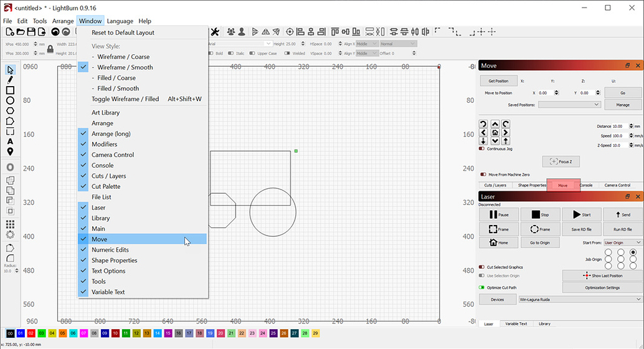The width and height of the screenshot is (644, 349).
Task: Pick blue layer color 01
Action: pyautogui.click(x=21, y=333)
